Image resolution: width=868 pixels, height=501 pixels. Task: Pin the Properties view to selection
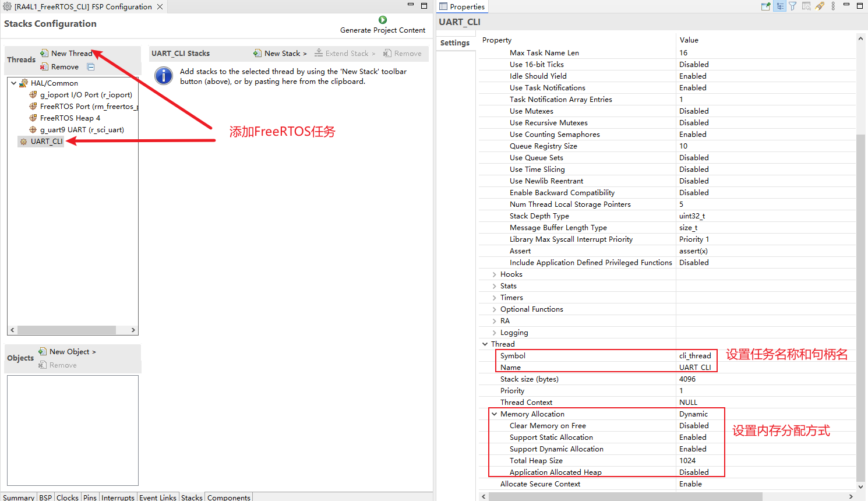(766, 6)
